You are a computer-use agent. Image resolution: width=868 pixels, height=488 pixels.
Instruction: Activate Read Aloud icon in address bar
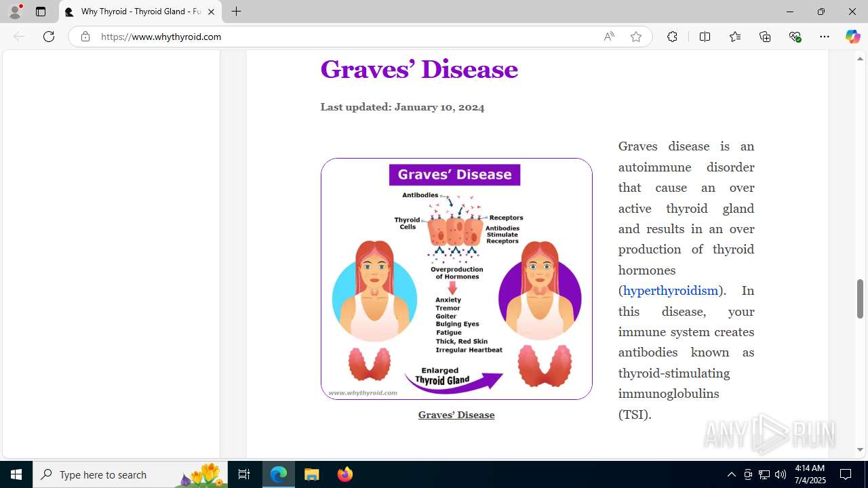[x=609, y=37]
